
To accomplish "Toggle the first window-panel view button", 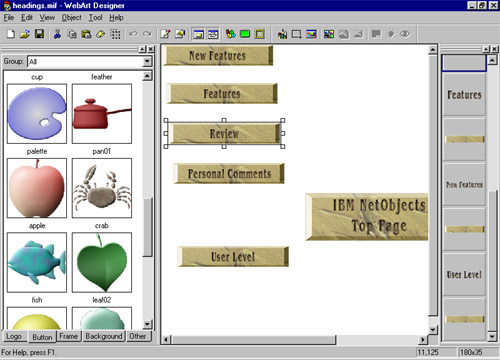I will coord(199,34).
